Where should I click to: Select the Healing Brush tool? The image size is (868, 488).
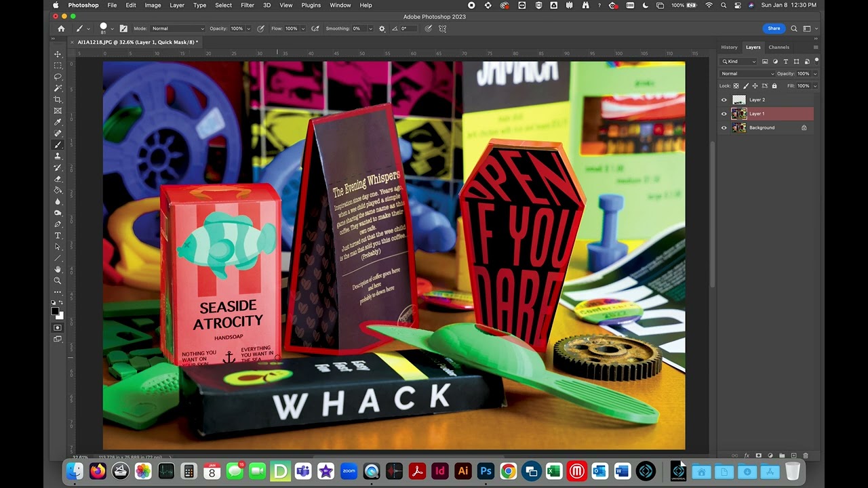click(58, 134)
